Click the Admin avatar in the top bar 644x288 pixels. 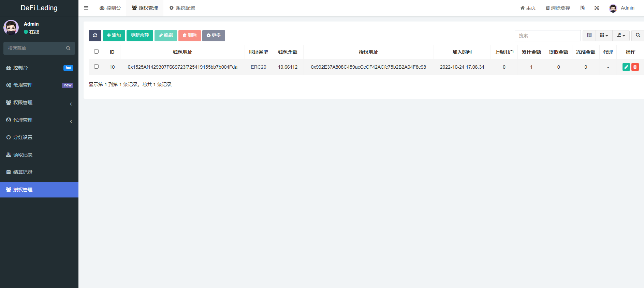[613, 8]
